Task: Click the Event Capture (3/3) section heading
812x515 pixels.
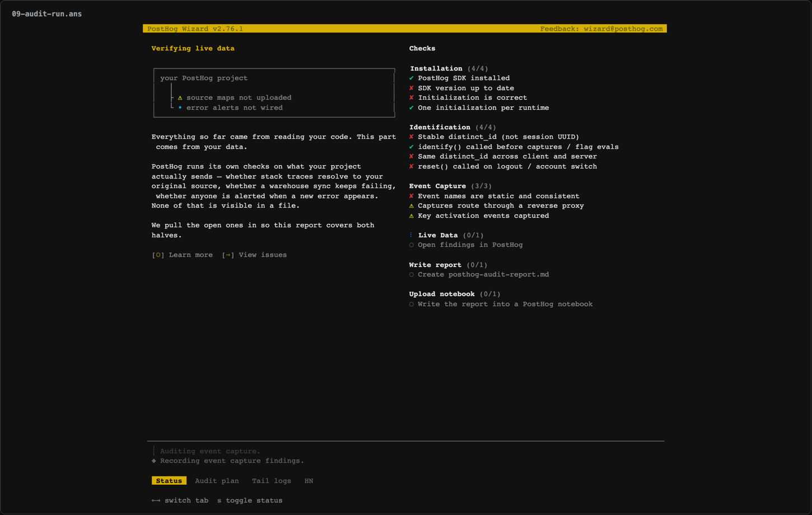Action: [x=450, y=186]
